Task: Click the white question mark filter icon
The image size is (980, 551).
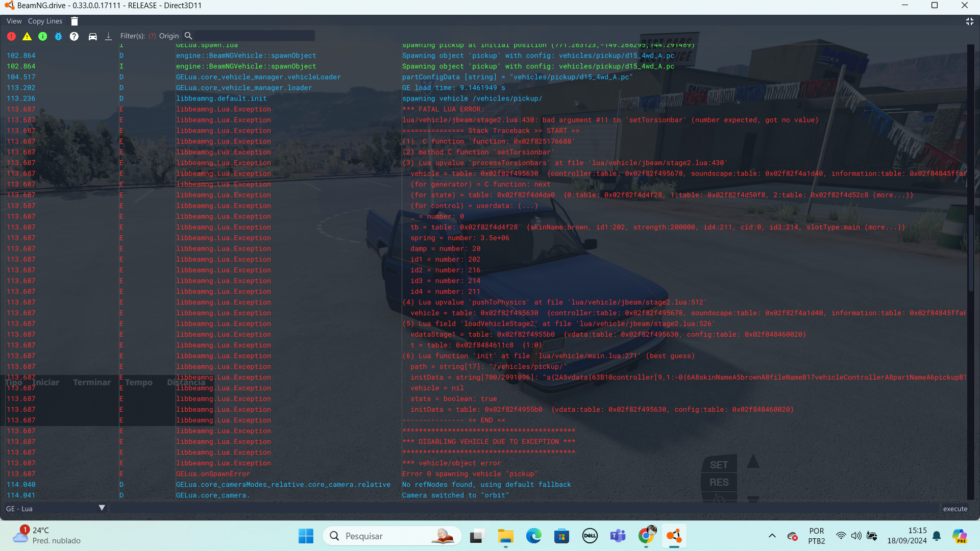Action: pyautogui.click(x=74, y=36)
